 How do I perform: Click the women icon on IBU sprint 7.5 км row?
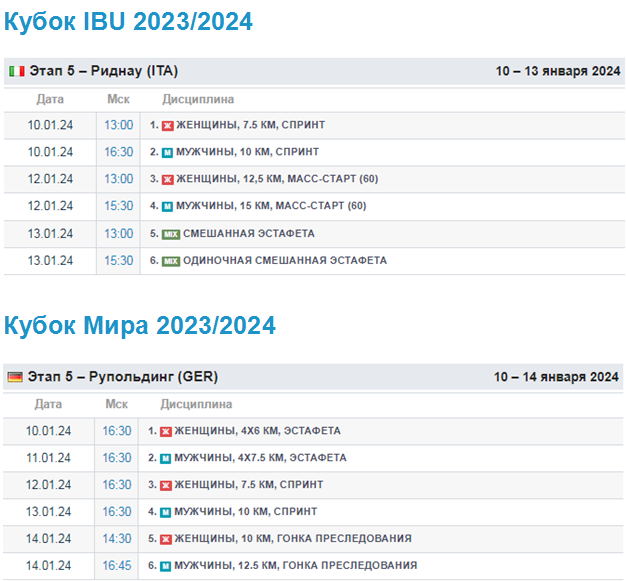point(167,125)
